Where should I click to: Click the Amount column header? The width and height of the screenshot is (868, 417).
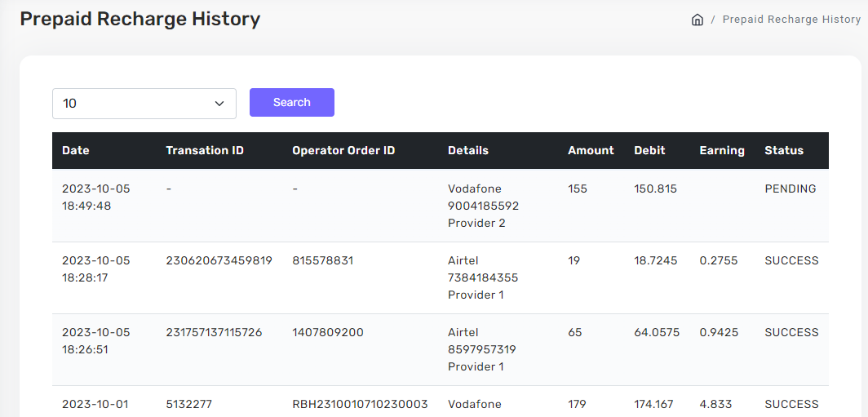pos(591,150)
